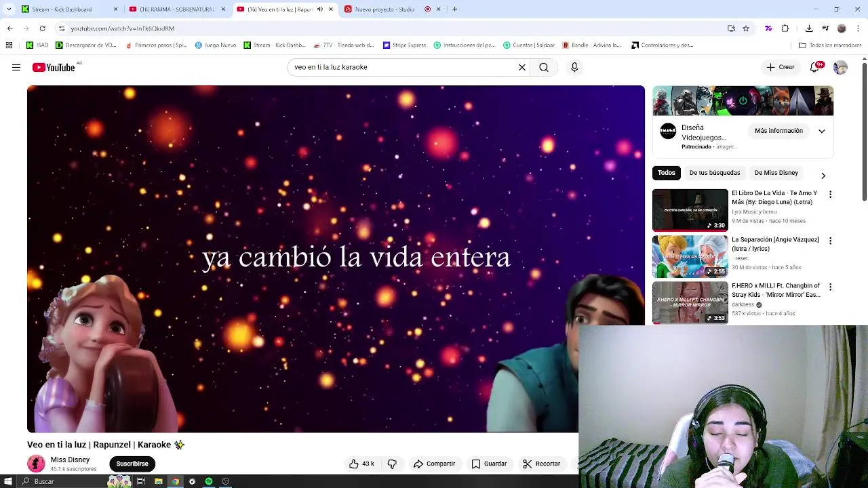Select the De tus búsquedas chip
Image resolution: width=868 pixels, height=488 pixels.
pyautogui.click(x=715, y=173)
